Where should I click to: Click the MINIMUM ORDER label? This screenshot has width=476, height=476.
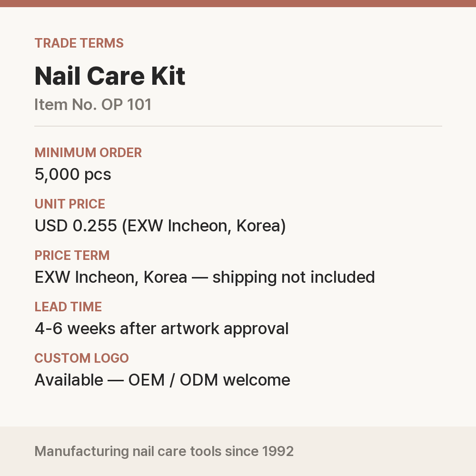[x=88, y=153]
